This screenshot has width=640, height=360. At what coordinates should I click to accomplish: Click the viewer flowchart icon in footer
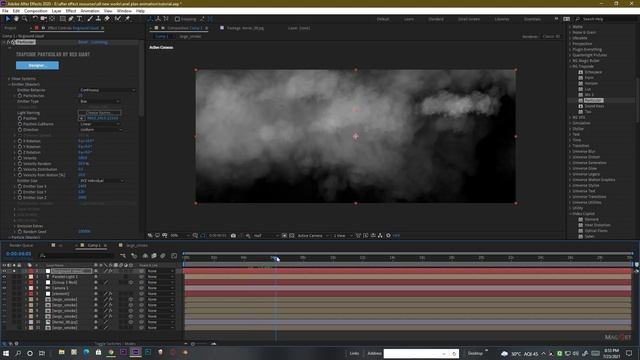(380, 236)
